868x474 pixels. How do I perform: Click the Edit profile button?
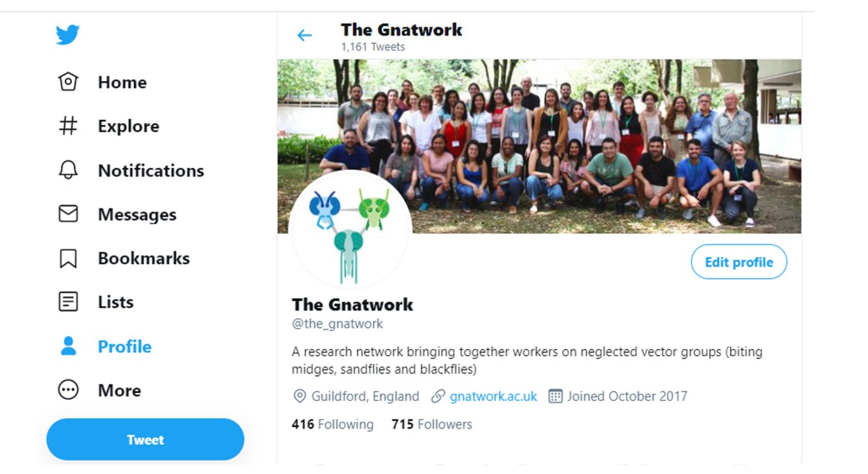[x=739, y=262]
